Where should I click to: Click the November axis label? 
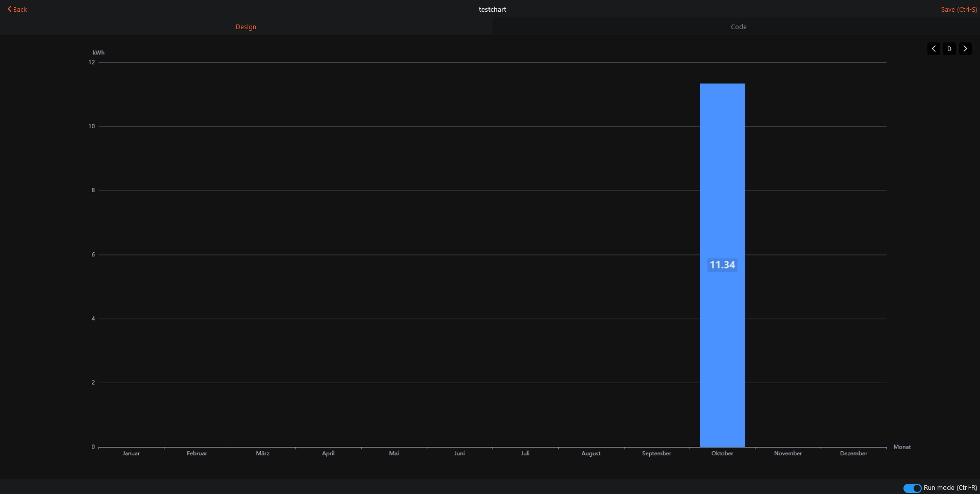[x=788, y=453]
